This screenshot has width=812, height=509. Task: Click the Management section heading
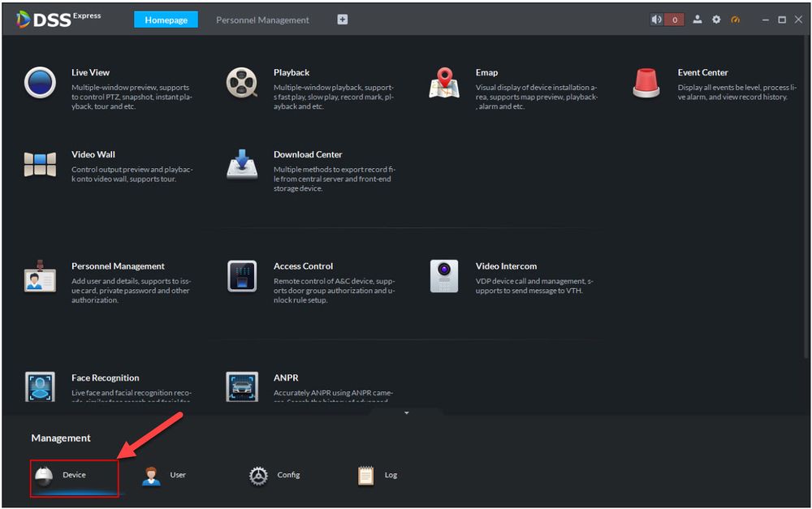[x=61, y=438]
